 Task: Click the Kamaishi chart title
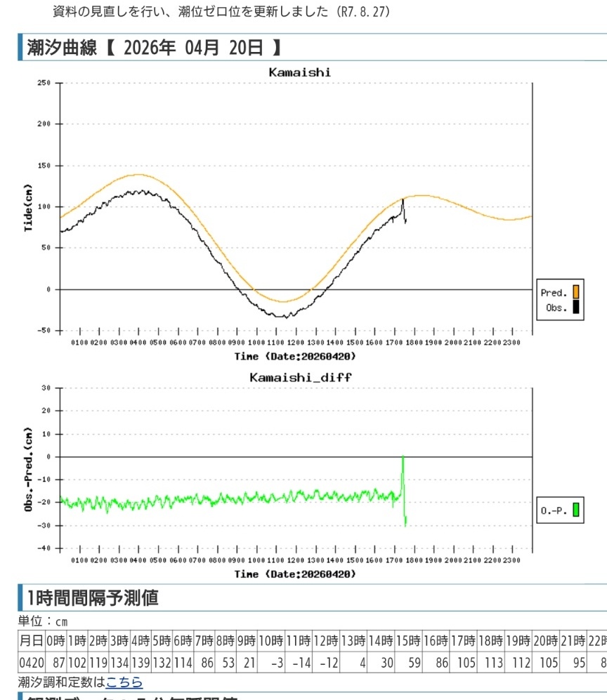299,72
